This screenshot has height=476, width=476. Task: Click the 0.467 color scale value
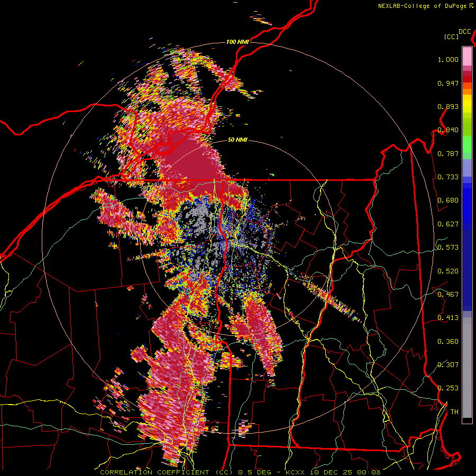448,294
